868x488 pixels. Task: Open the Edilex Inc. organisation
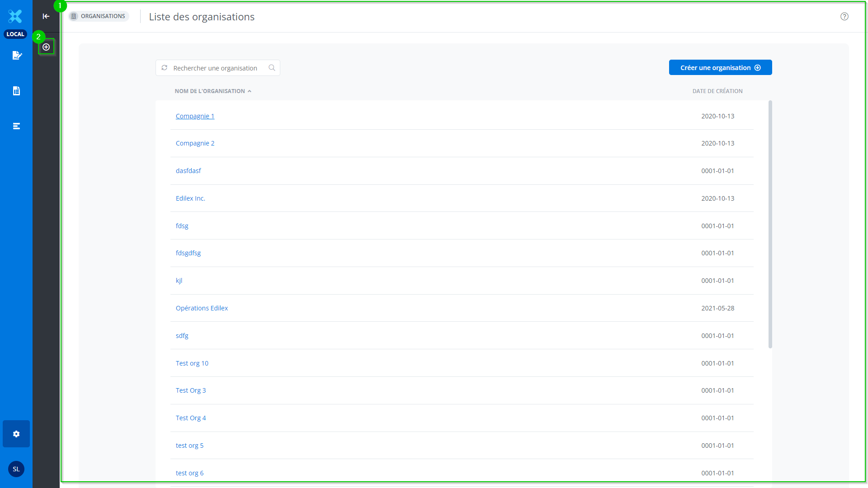pos(190,198)
